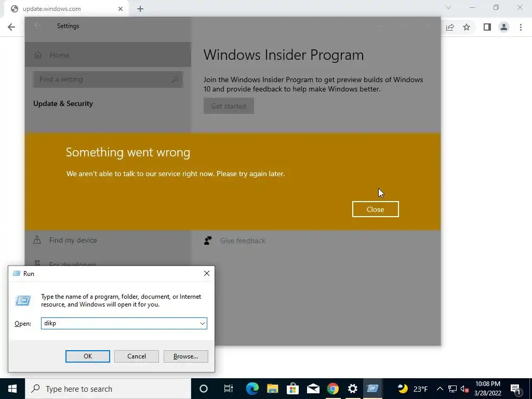Open the Mail app from the taskbar
The width and height of the screenshot is (532, 399).
[x=313, y=389]
